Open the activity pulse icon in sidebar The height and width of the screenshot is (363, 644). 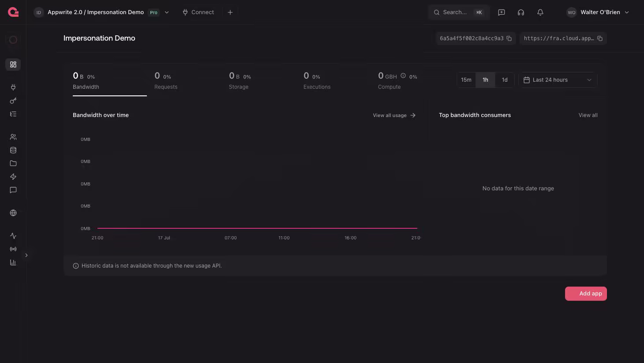(13, 236)
